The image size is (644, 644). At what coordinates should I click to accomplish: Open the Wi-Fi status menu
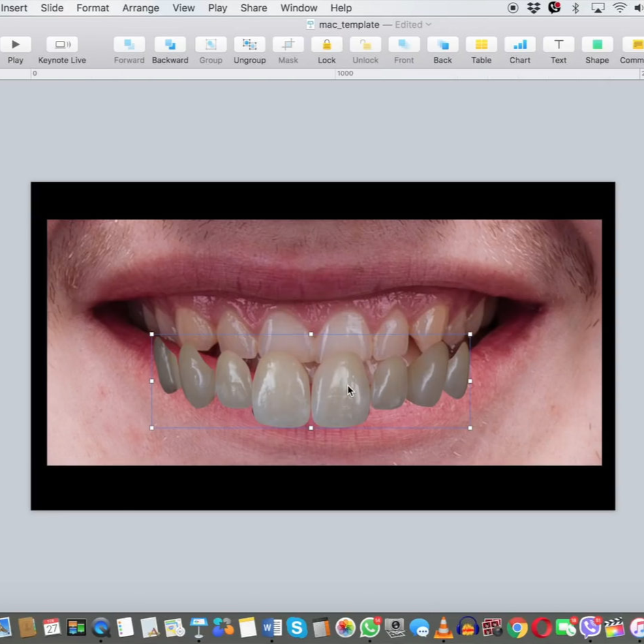pyautogui.click(x=619, y=8)
